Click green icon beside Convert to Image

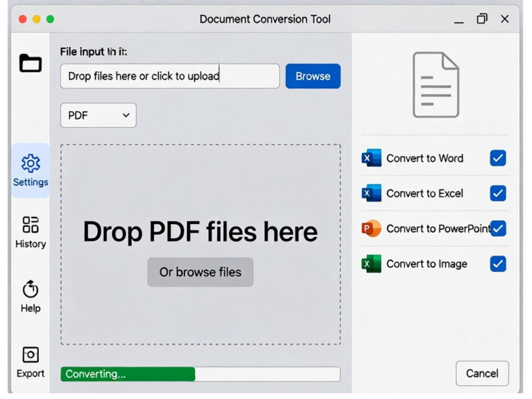pos(371,264)
